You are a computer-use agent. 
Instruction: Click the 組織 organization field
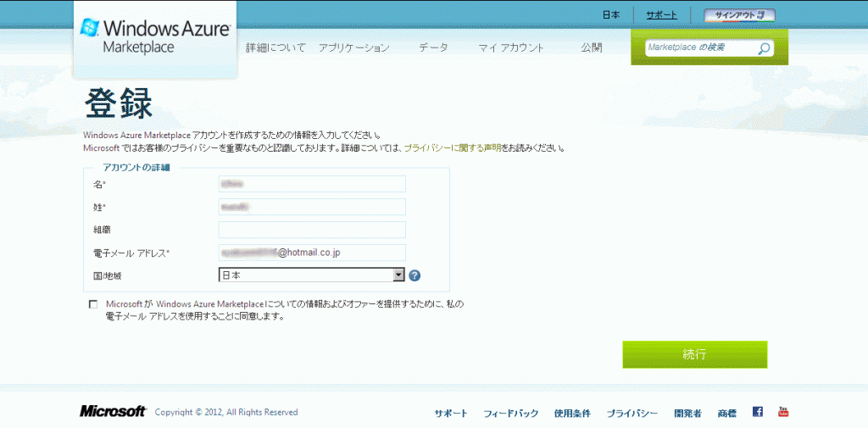tap(312, 230)
